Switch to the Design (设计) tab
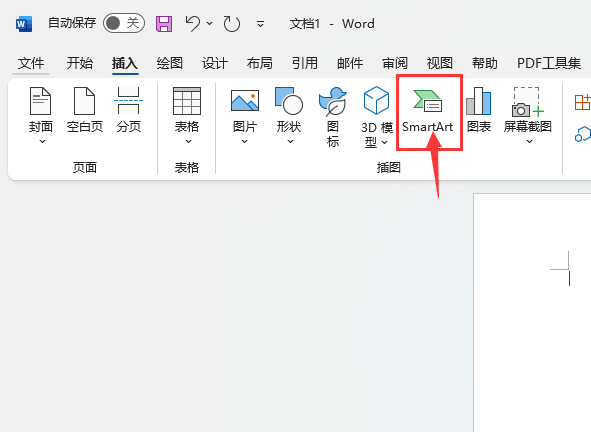The width and height of the screenshot is (591, 432). coord(214,63)
